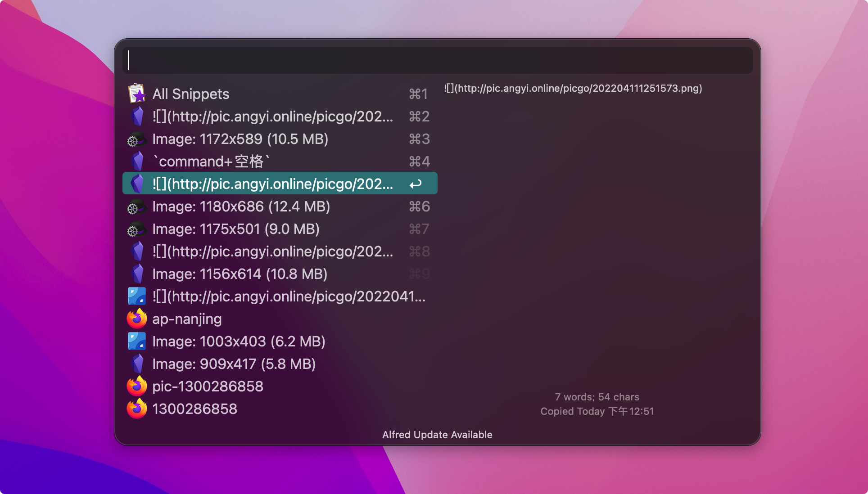Select Image: 1180x686 (12.4 MB) entry
This screenshot has width=868, height=494.
(280, 206)
